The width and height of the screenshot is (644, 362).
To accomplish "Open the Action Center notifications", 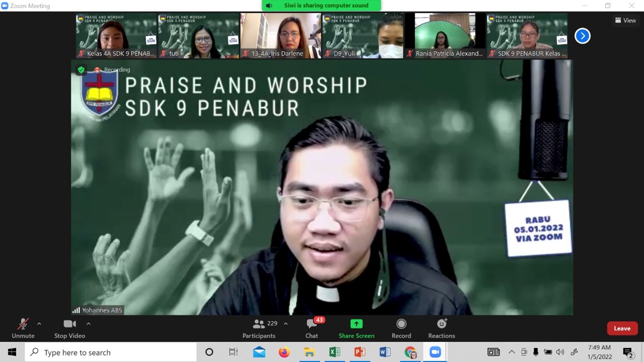I will [x=628, y=352].
